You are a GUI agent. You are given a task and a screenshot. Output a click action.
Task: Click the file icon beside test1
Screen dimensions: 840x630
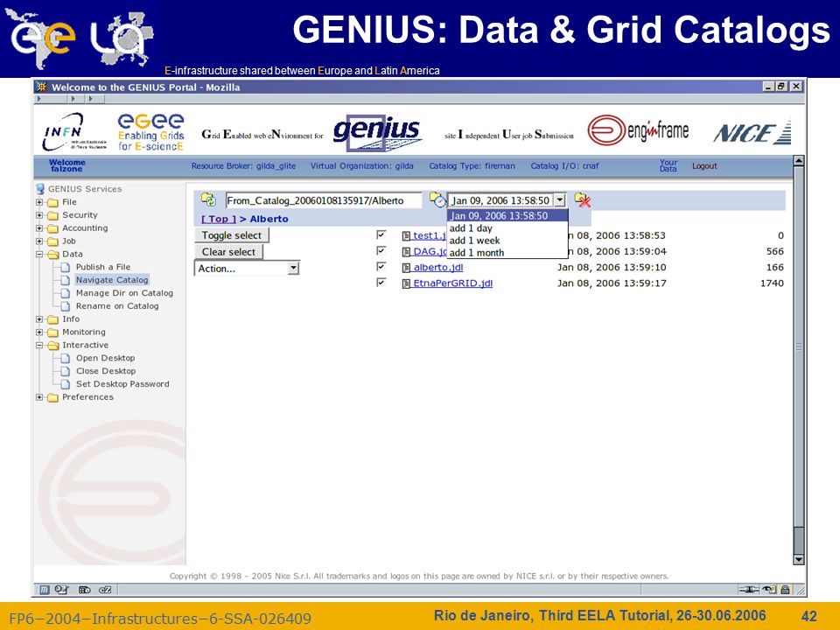click(406, 235)
